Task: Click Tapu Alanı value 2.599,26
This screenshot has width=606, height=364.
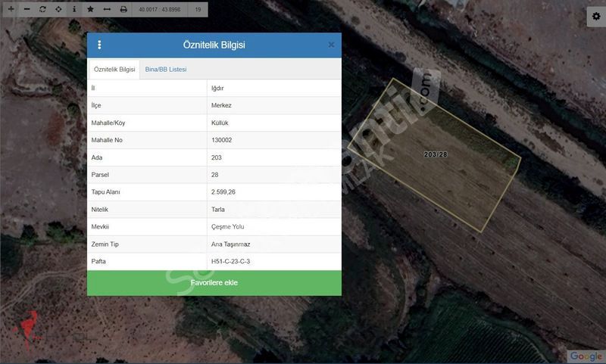Action: click(223, 192)
